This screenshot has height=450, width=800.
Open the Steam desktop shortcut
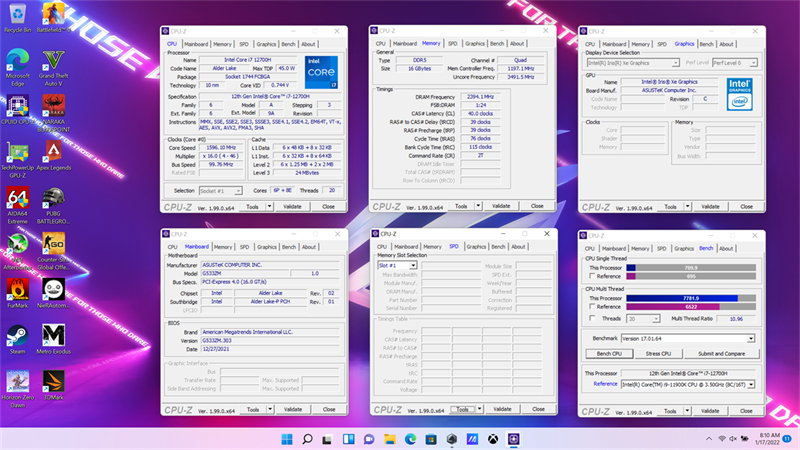[x=17, y=335]
